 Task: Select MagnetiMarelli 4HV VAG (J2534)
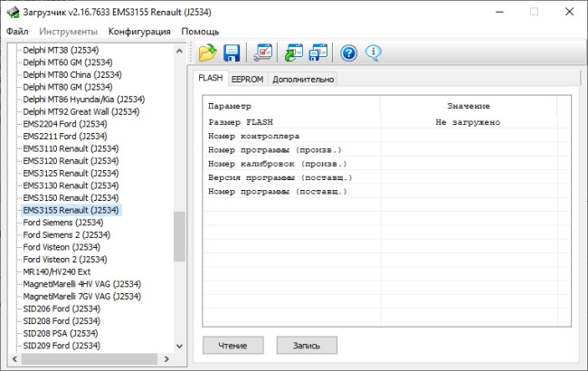tap(81, 284)
